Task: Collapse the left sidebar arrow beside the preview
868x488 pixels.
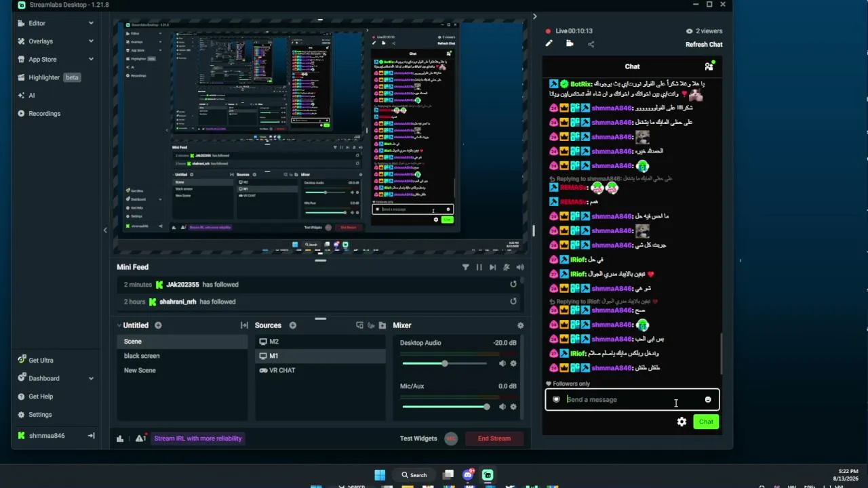Action: point(105,230)
